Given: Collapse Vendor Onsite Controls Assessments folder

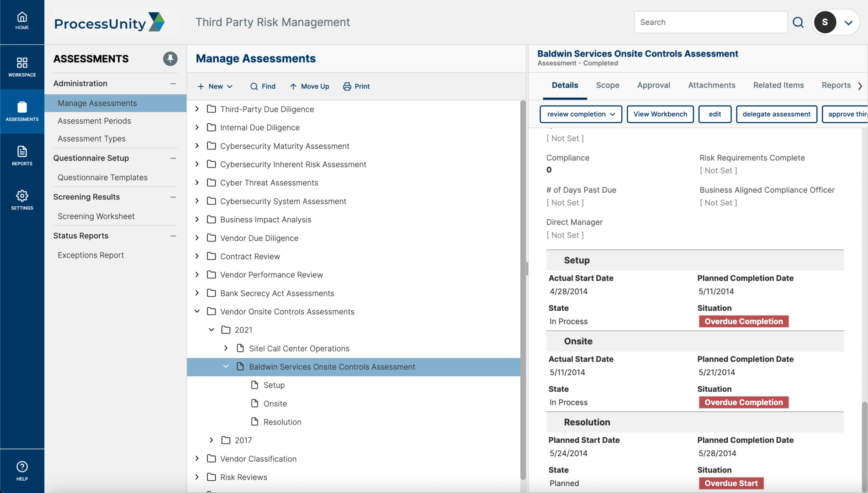Looking at the screenshot, I should [x=197, y=311].
